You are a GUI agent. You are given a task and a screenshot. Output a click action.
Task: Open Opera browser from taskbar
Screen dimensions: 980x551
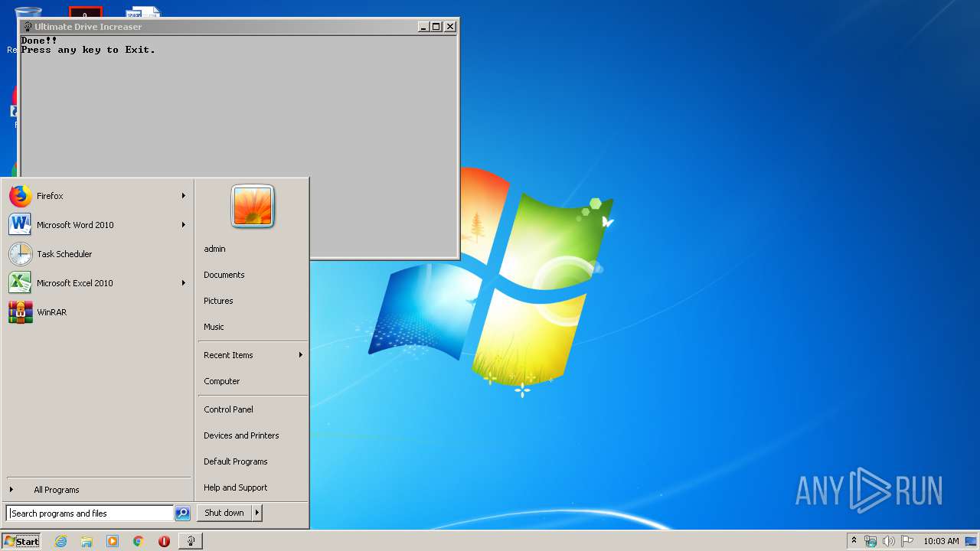[164, 541]
